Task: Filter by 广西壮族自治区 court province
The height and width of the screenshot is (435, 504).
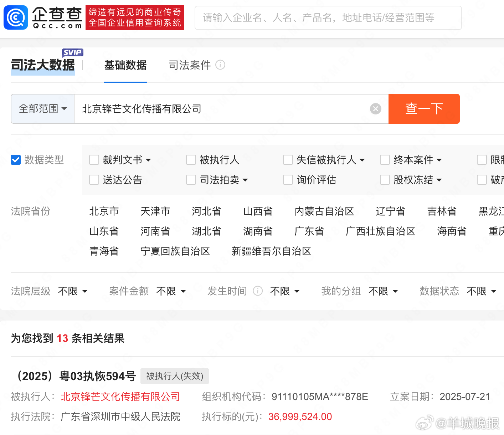Action: [381, 231]
